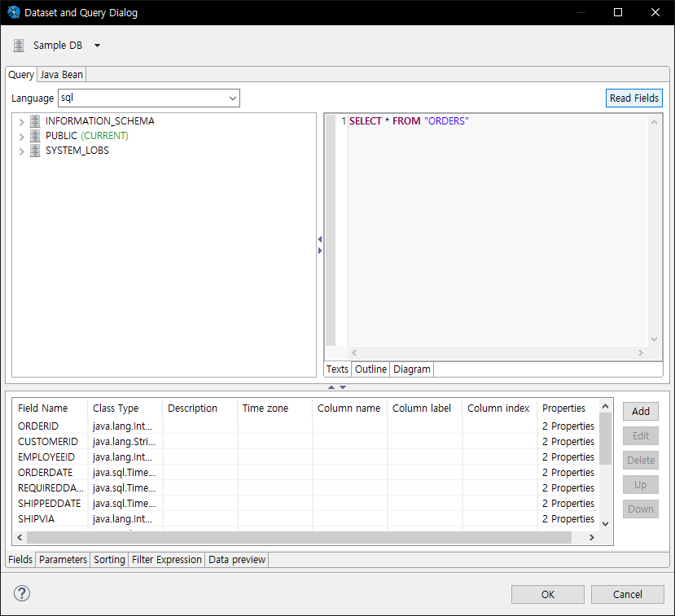Click the up sash arrow above Fields table
The image size is (675, 616).
click(x=331, y=387)
